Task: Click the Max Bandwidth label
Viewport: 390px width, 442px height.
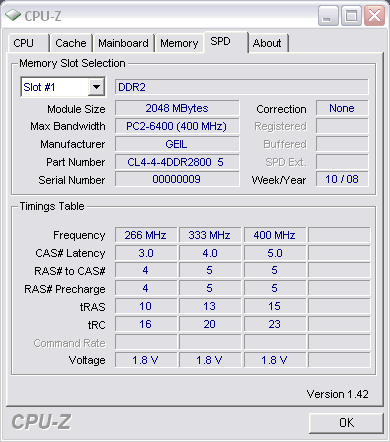Action: click(x=68, y=126)
